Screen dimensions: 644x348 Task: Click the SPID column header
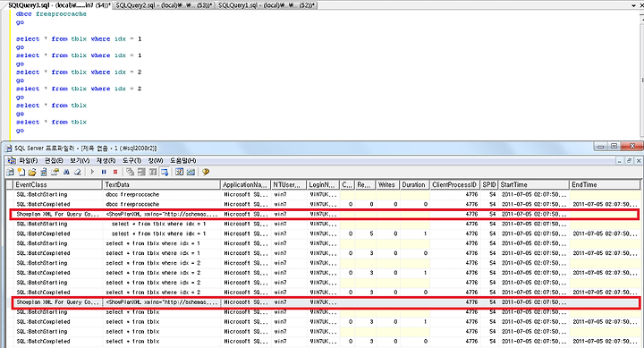(x=489, y=185)
